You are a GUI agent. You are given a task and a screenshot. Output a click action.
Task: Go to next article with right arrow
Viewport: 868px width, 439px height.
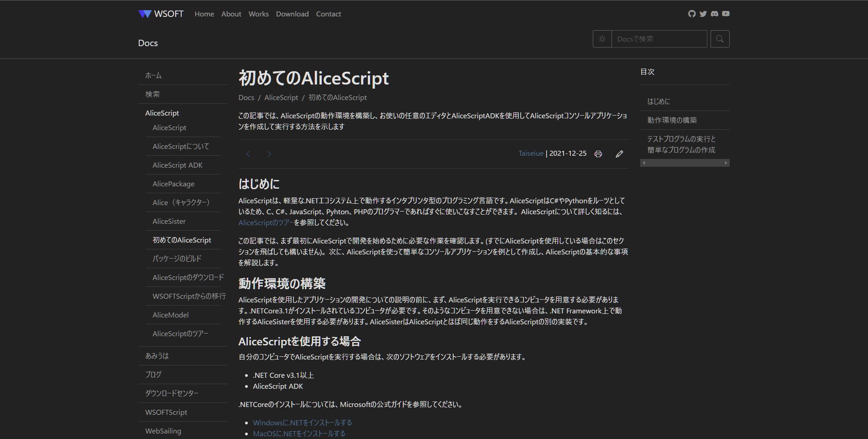click(x=269, y=154)
